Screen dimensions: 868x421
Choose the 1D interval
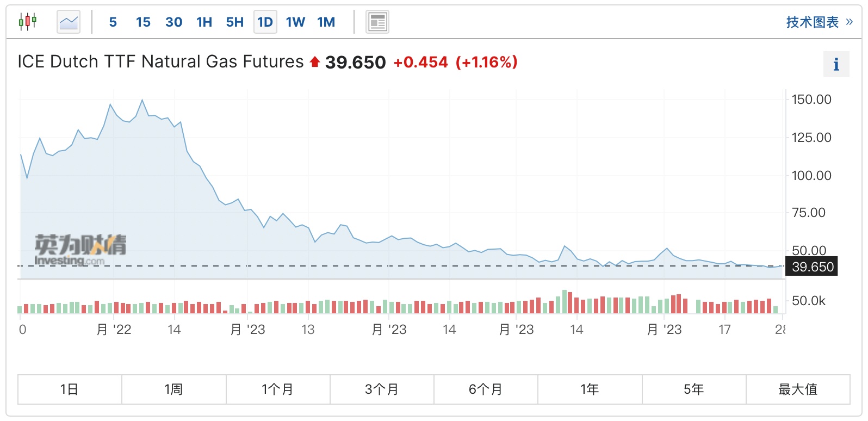[x=265, y=22]
